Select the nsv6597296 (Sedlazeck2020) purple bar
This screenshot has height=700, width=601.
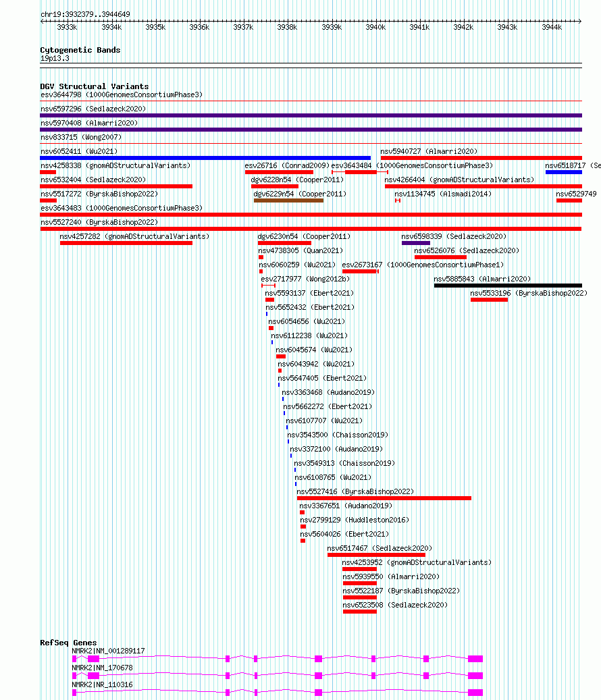point(311,115)
